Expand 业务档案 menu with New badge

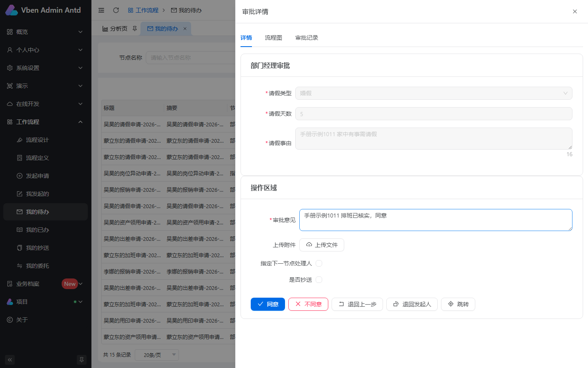click(x=46, y=284)
